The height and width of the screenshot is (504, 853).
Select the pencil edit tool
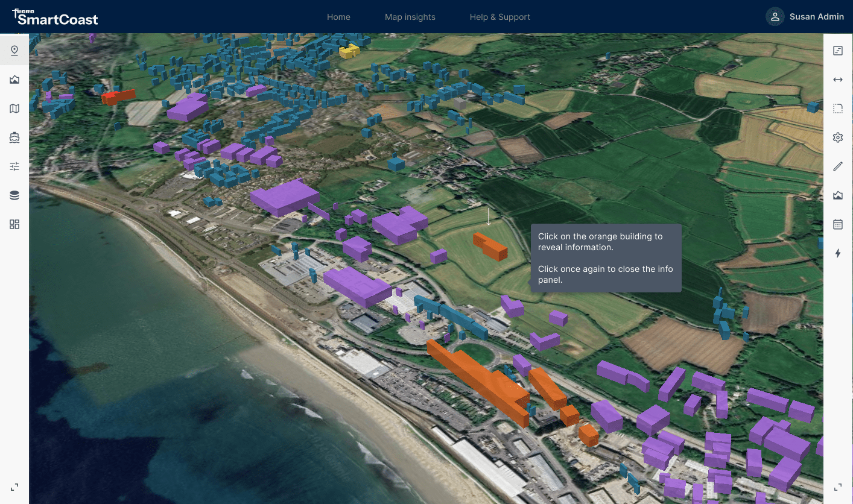pyautogui.click(x=838, y=166)
